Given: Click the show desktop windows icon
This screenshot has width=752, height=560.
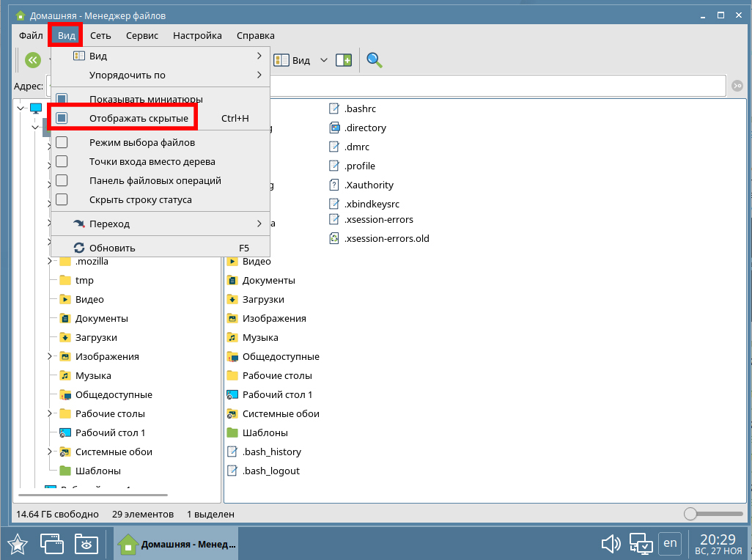Looking at the screenshot, I should click(x=51, y=544).
